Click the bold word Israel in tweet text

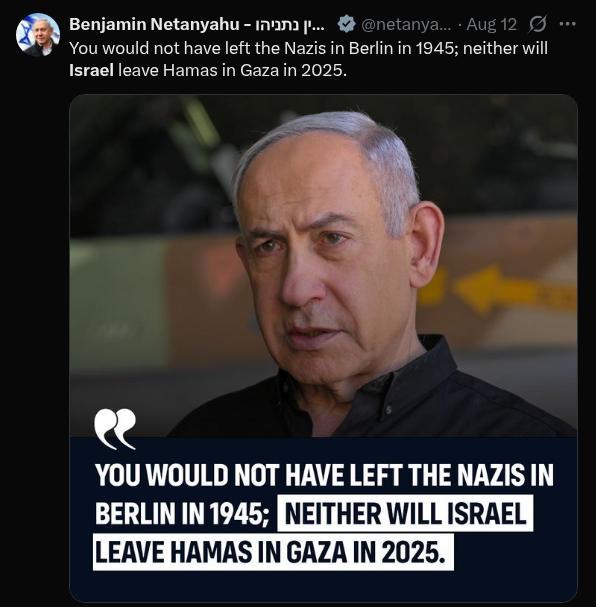point(91,70)
